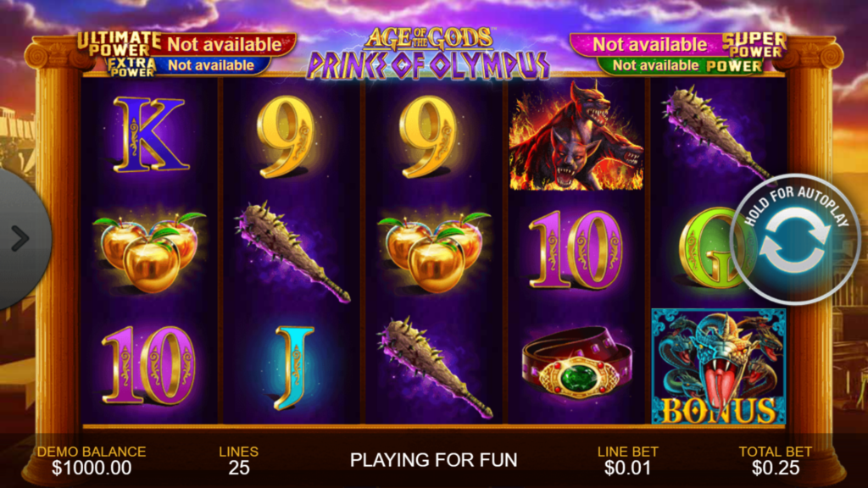Select the Cerberus hellhound symbol
This screenshot has height=488, width=868.
click(x=576, y=136)
